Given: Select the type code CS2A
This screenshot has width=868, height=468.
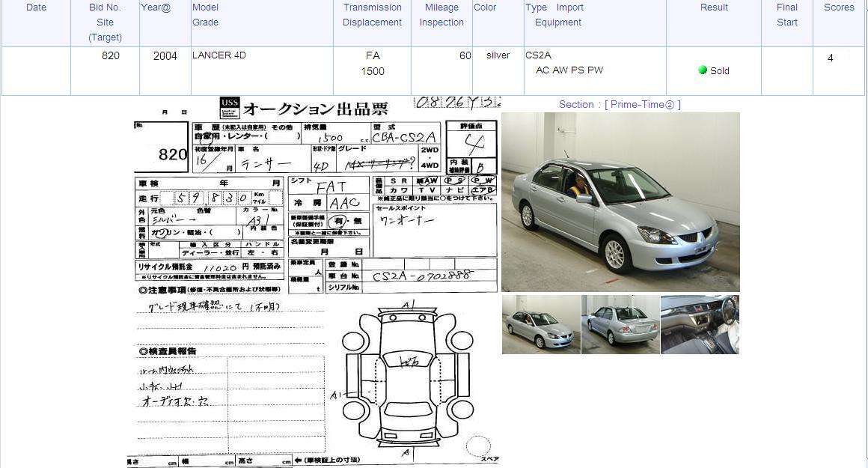Looking at the screenshot, I should [539, 55].
